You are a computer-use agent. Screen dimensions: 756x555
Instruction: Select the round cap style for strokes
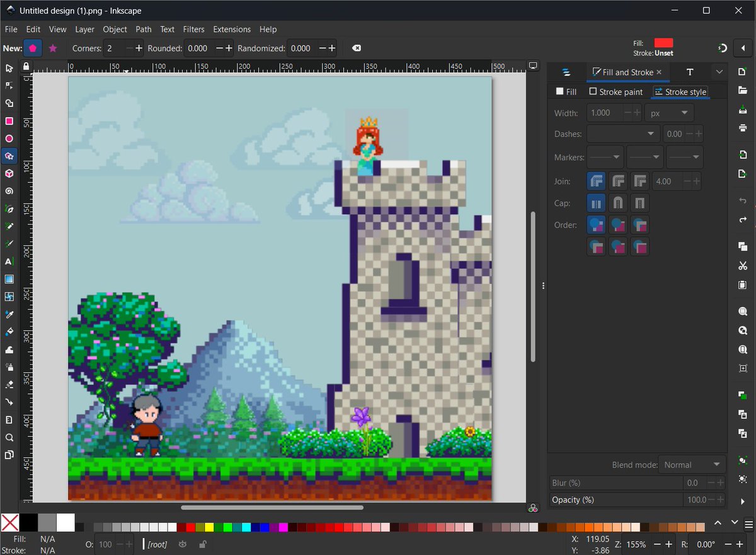click(618, 202)
